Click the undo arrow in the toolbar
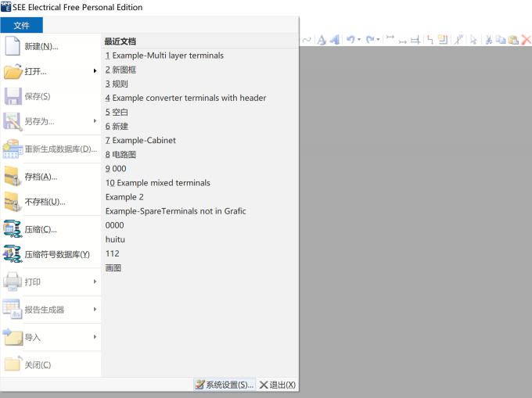The height and width of the screenshot is (398, 532). coord(350,40)
